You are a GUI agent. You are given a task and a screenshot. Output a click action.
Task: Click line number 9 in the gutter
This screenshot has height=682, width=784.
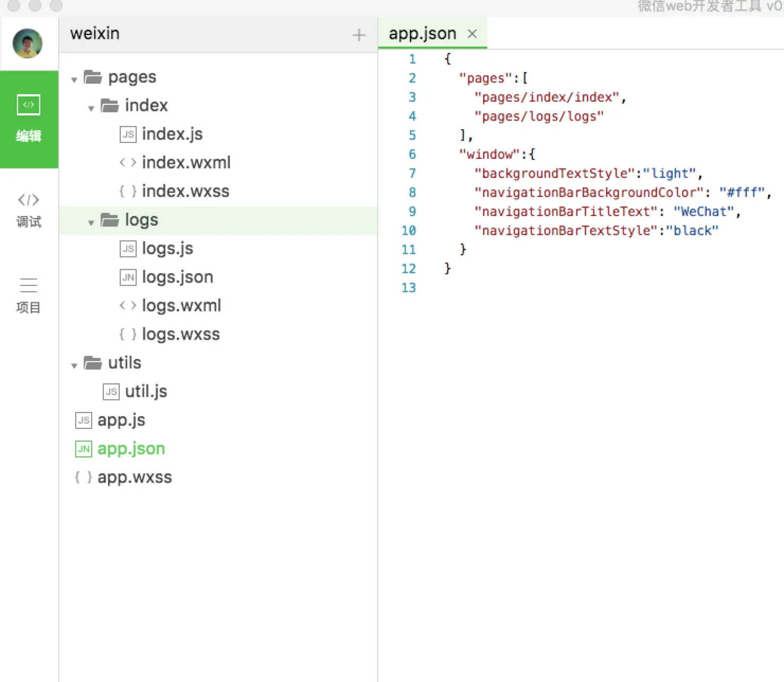click(412, 212)
